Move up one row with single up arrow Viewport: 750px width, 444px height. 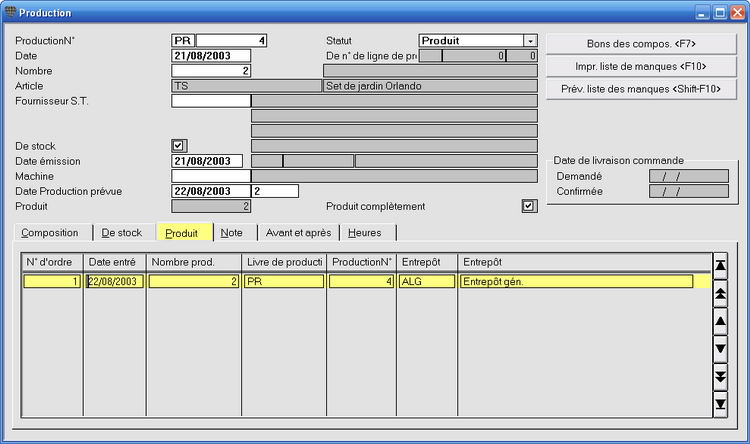tap(720, 321)
